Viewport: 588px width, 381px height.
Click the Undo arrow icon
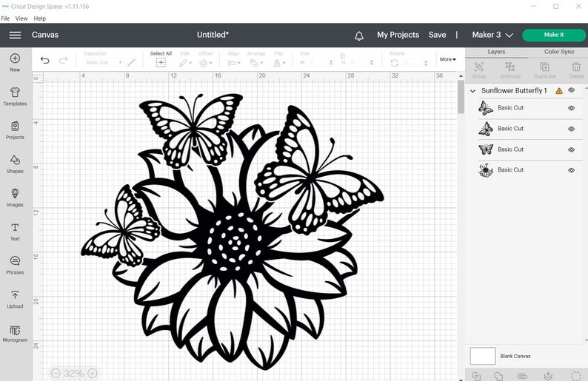click(x=45, y=60)
